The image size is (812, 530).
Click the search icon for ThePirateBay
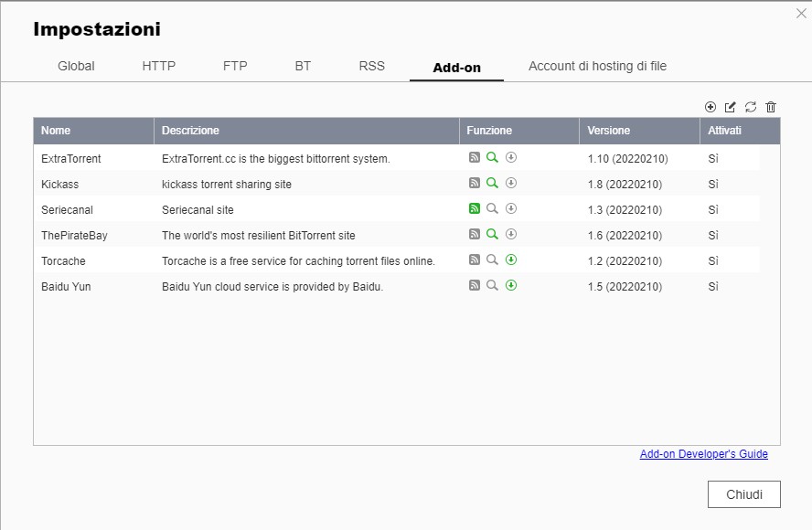coord(492,235)
